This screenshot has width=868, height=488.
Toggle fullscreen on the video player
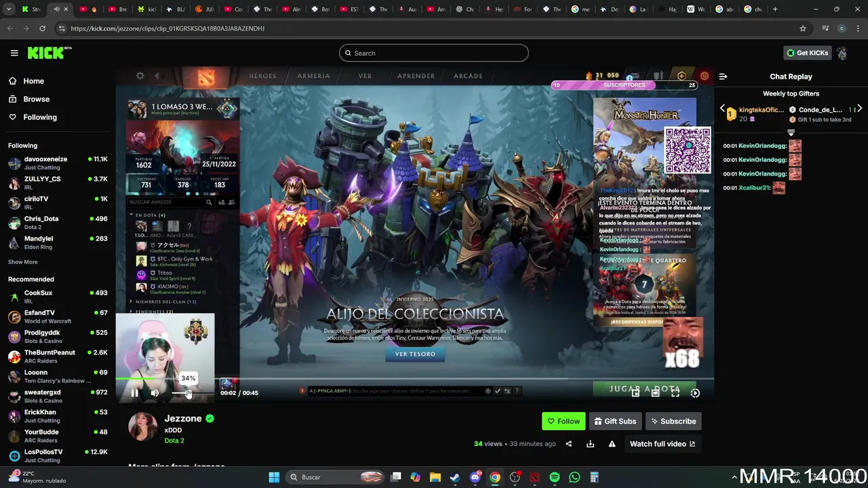(x=675, y=393)
